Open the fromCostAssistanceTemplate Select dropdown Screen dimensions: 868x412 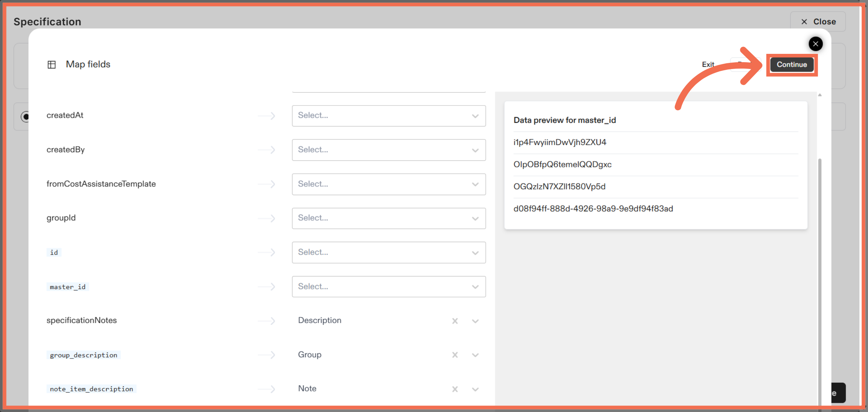(388, 184)
